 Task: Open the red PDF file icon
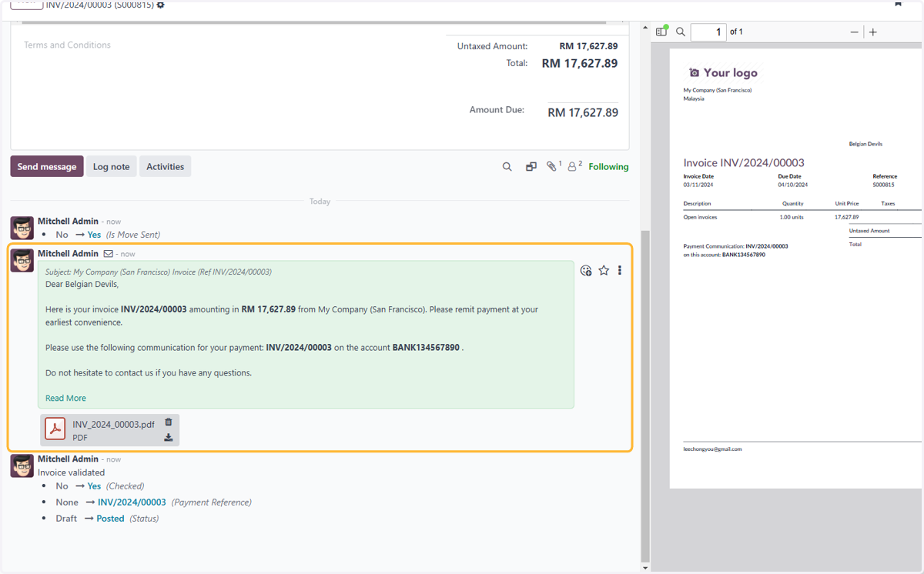point(55,429)
